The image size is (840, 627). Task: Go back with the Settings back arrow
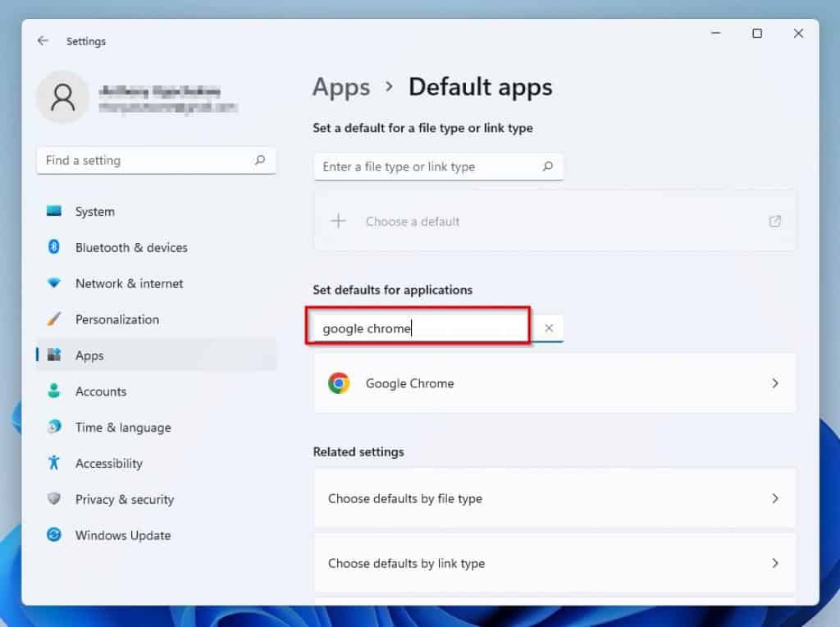(x=43, y=41)
